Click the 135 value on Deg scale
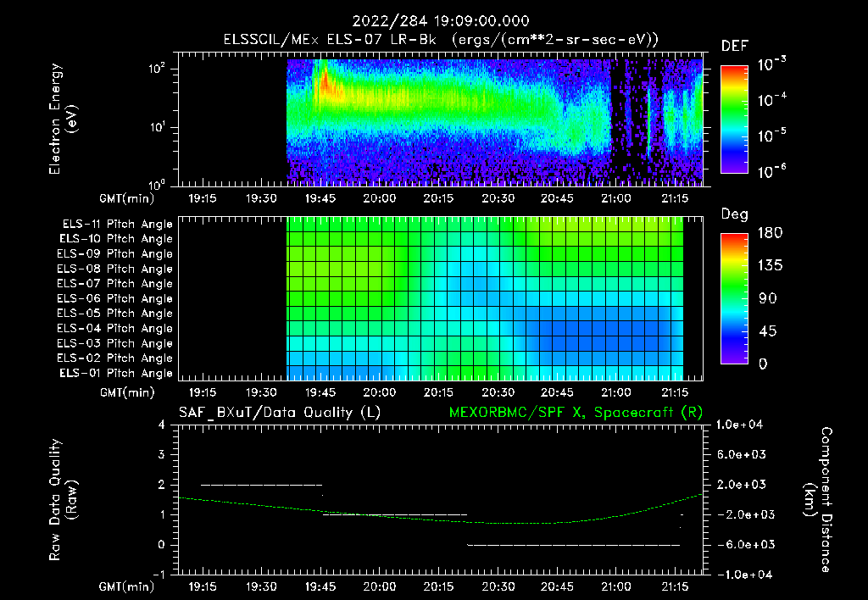The height and width of the screenshot is (600, 868). coord(770,265)
